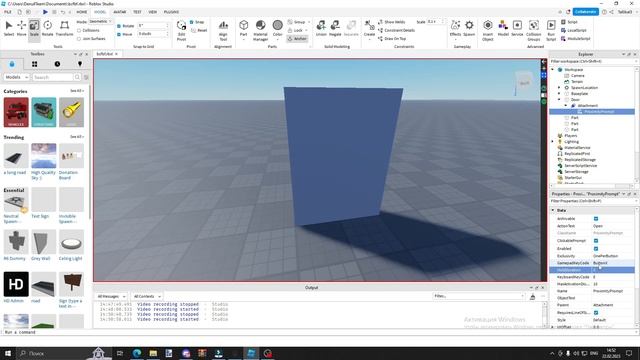
Task: Open the Align Tool
Action: pyautogui.click(x=223, y=30)
